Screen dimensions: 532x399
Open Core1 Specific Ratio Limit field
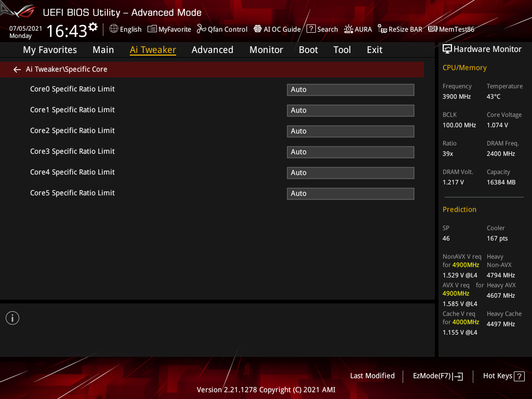click(x=351, y=110)
